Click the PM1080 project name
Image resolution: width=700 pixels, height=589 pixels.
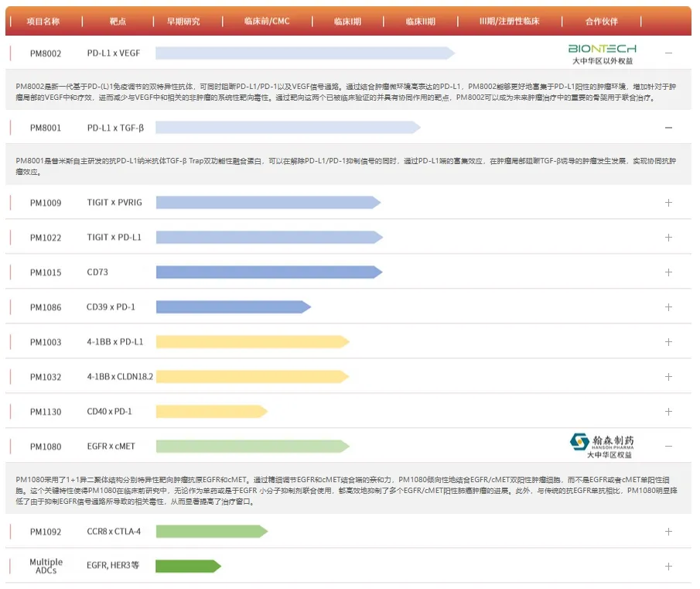pyautogui.click(x=46, y=447)
